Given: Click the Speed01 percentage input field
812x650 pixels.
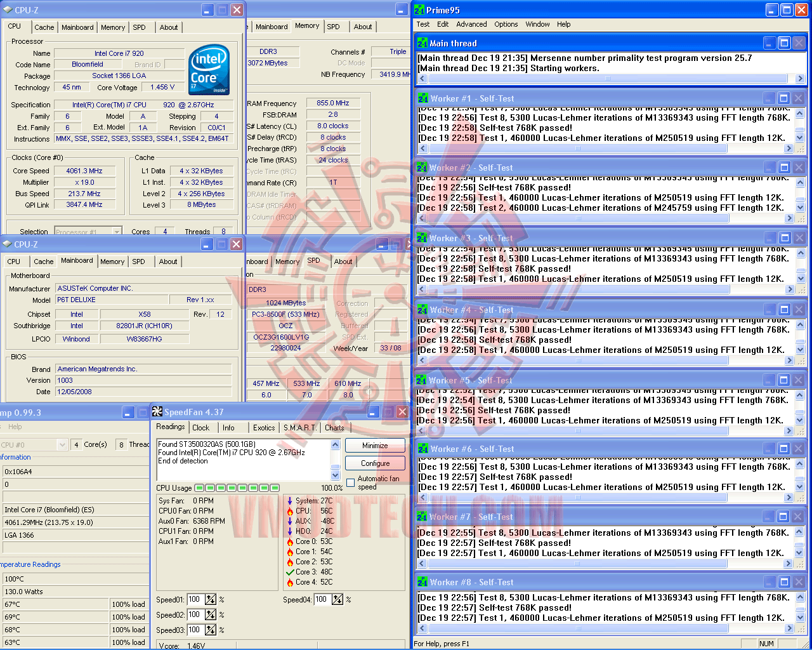Looking at the screenshot, I should pos(195,599).
